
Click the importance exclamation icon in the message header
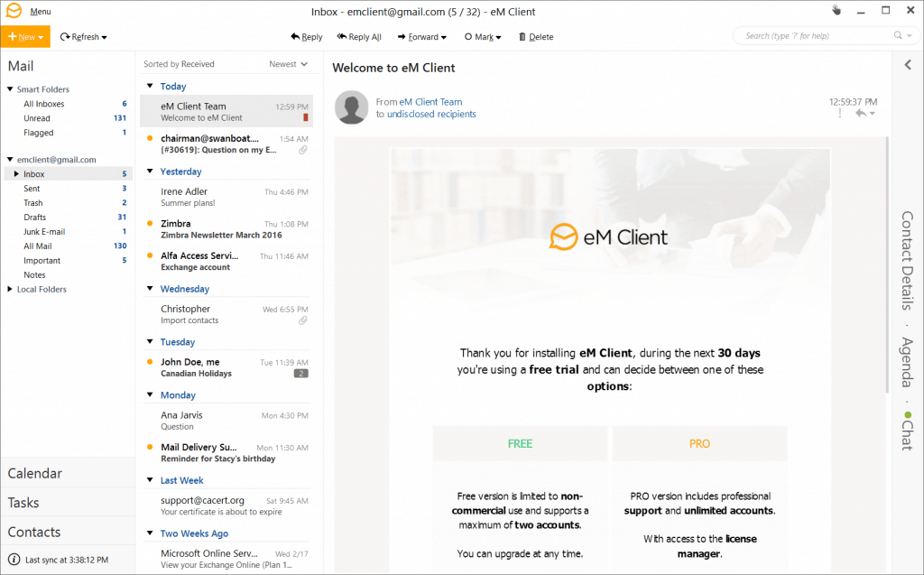(x=840, y=112)
